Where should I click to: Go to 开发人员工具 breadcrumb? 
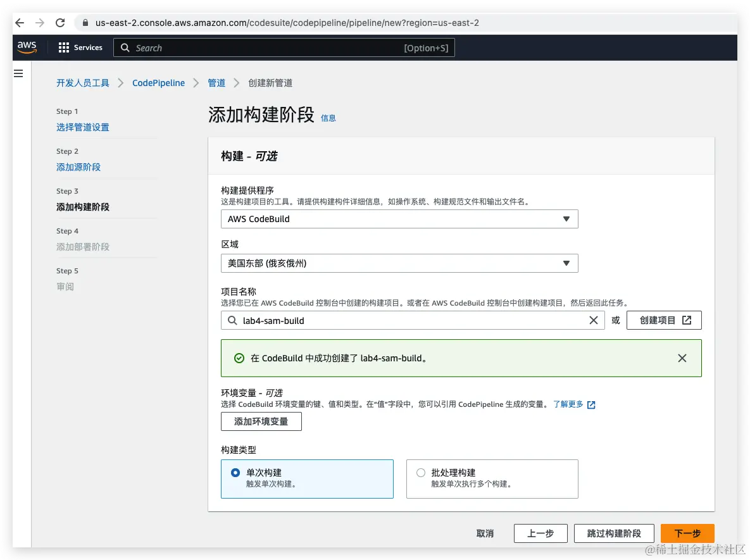pyautogui.click(x=83, y=83)
